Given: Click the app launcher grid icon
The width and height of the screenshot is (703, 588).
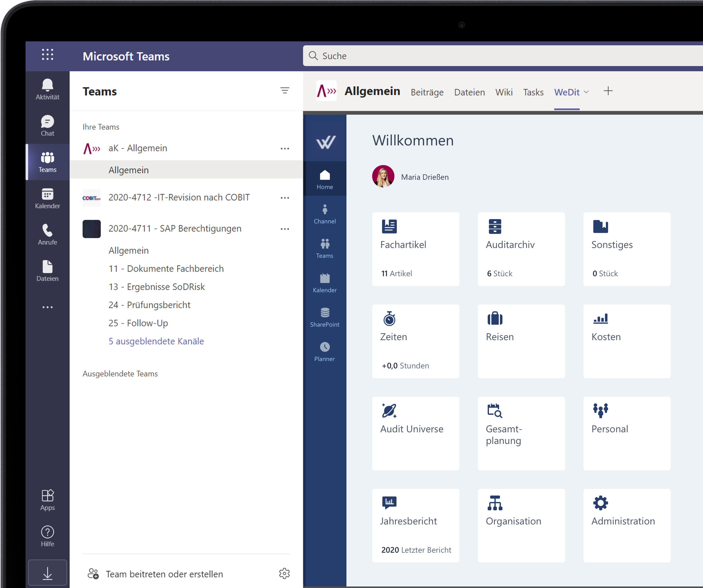Looking at the screenshot, I should (x=47, y=54).
